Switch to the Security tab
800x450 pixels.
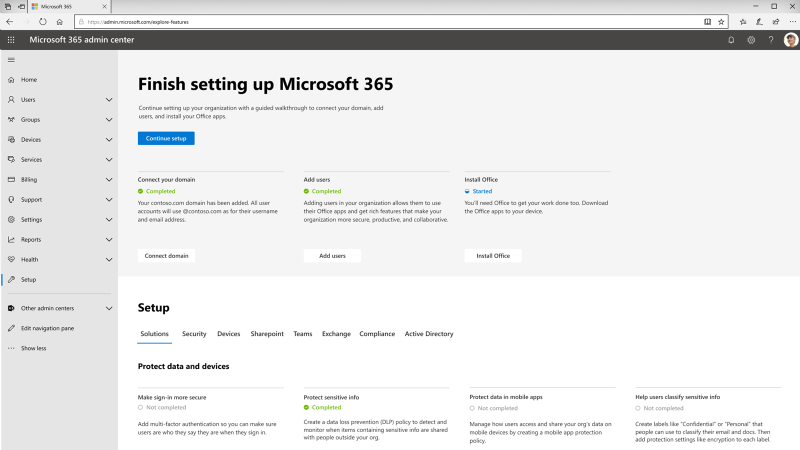point(194,334)
